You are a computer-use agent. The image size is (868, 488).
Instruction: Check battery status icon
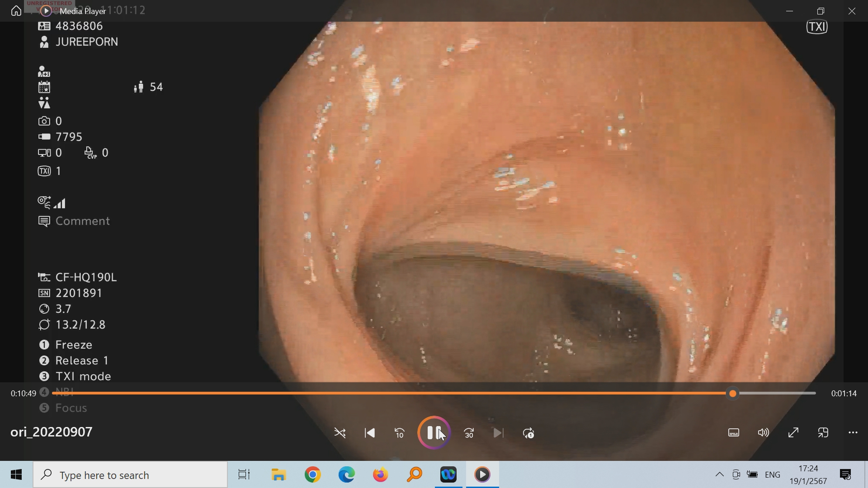pos(753,474)
